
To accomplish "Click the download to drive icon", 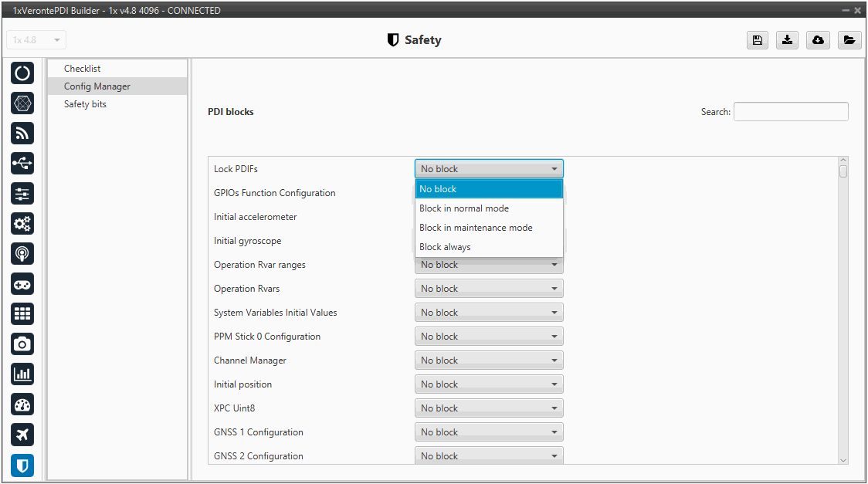I will (x=788, y=40).
